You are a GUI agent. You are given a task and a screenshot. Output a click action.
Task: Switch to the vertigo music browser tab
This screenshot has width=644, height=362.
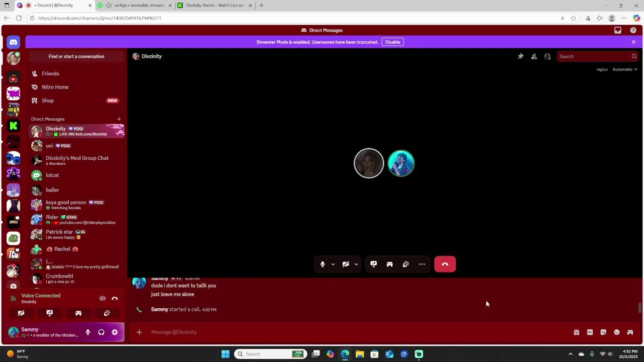click(135, 6)
